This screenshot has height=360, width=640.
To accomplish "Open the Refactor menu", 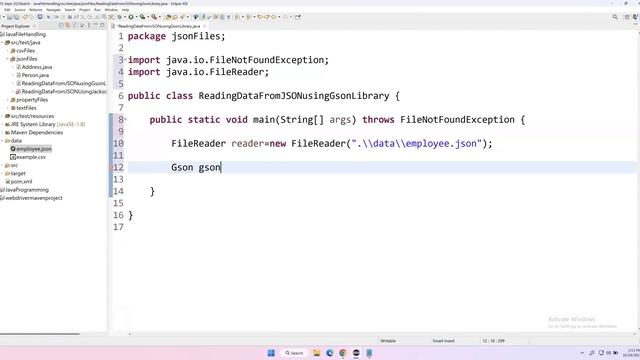I will [x=36, y=10].
